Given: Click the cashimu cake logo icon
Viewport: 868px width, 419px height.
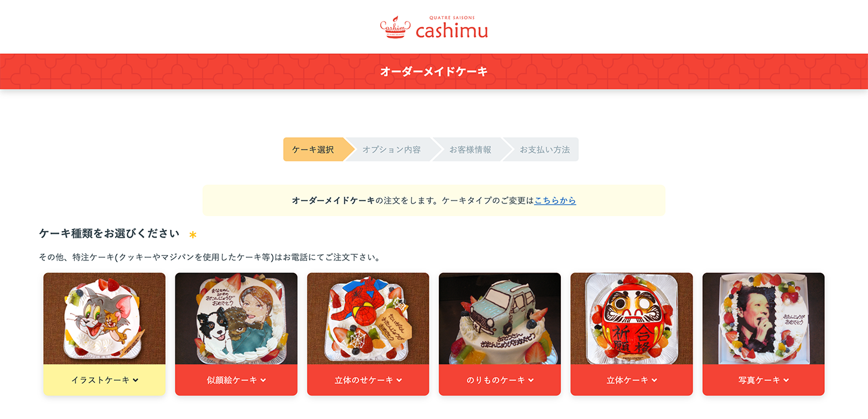Looking at the screenshot, I should click(x=395, y=28).
